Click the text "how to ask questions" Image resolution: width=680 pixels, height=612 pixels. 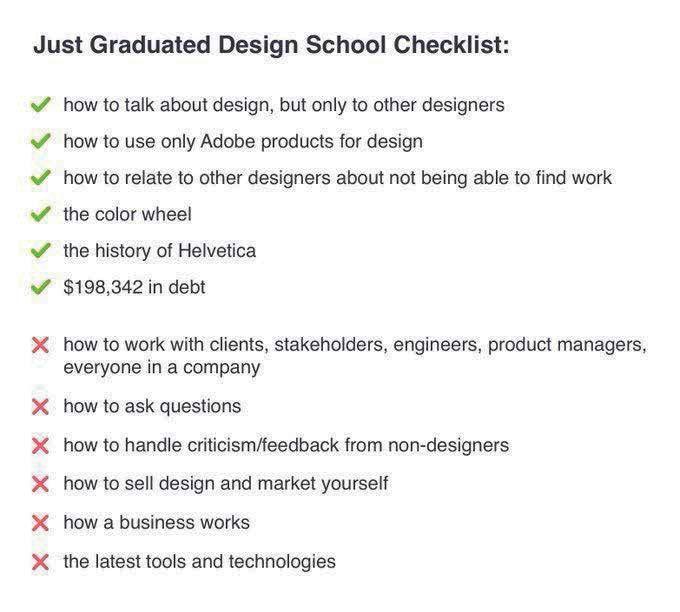coord(152,406)
